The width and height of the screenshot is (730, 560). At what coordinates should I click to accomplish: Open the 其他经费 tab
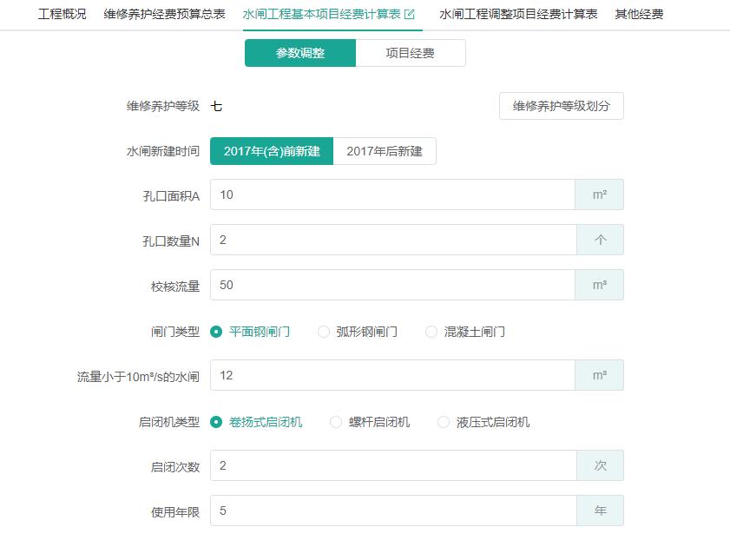pos(639,15)
